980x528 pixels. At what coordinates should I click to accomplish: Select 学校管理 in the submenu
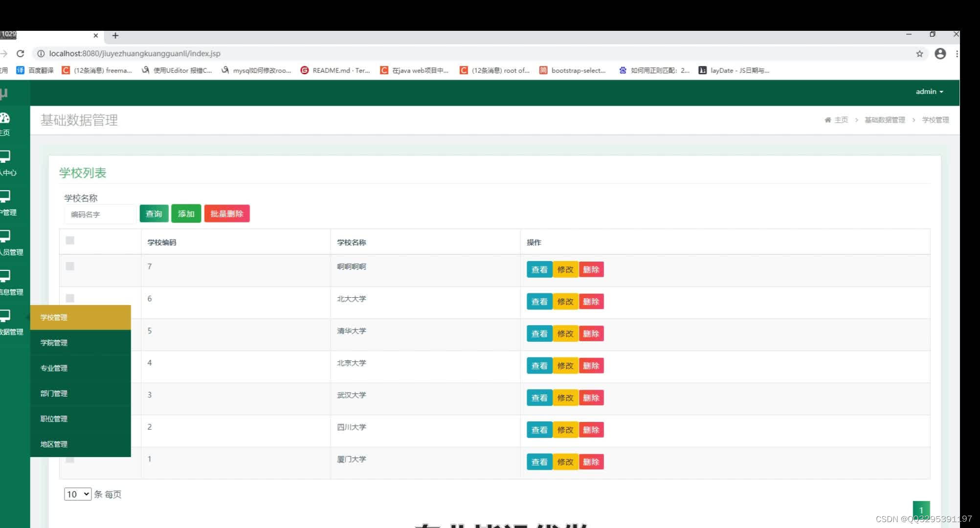pos(81,317)
